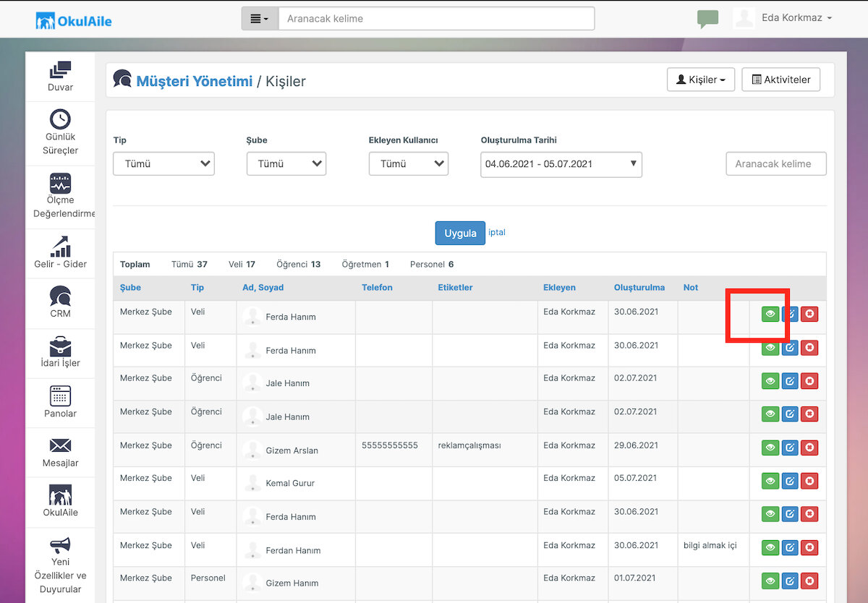Viewport: 868px width, 603px height.
Task: Filter list by Tümü 37
Action: (190, 265)
